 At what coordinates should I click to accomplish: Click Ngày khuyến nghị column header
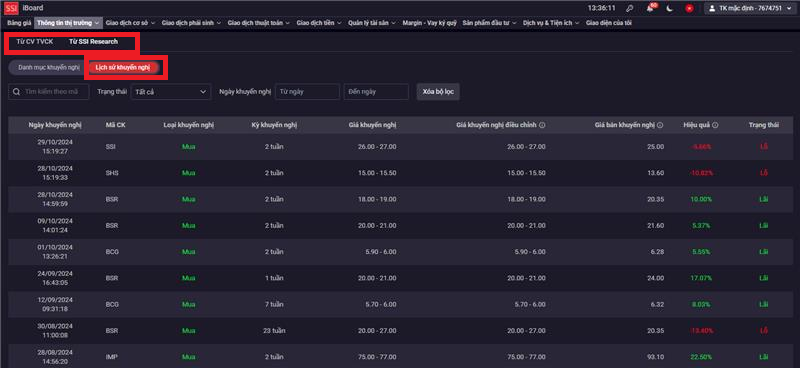click(55, 125)
